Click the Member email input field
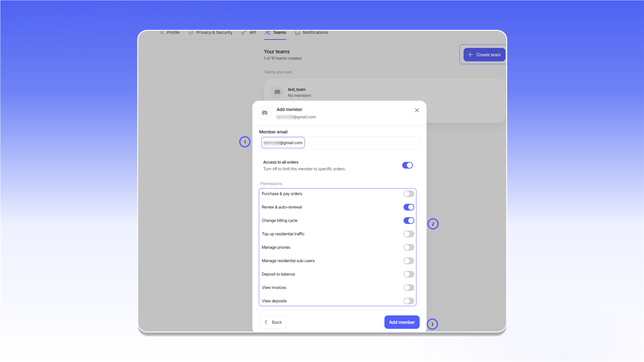Screen dimensions: 644x362 339,143
